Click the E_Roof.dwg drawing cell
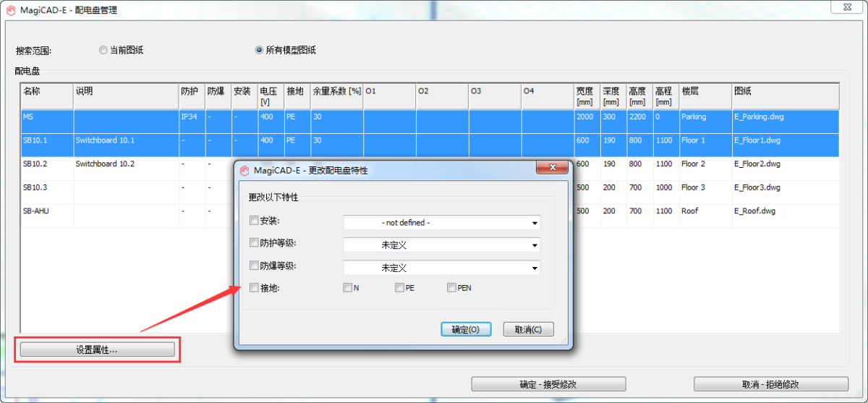This screenshot has height=403, width=868. pyautogui.click(x=786, y=216)
